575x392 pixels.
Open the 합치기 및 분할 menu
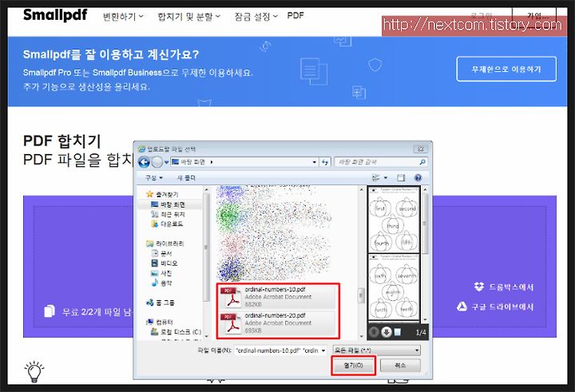[x=188, y=17]
